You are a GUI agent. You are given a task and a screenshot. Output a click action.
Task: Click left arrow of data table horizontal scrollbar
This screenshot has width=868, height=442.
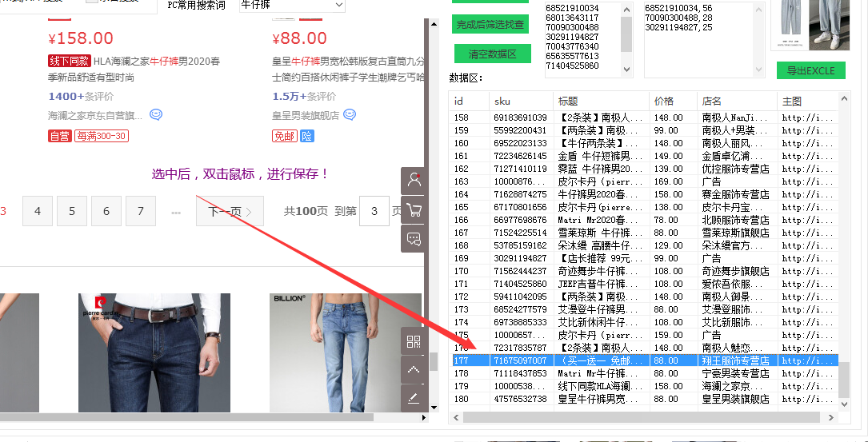coord(457,418)
